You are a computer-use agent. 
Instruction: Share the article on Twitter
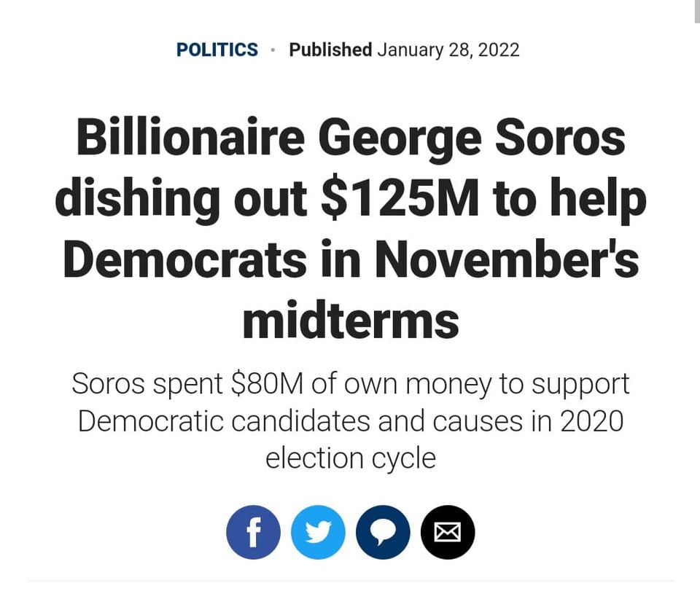pos(318,533)
